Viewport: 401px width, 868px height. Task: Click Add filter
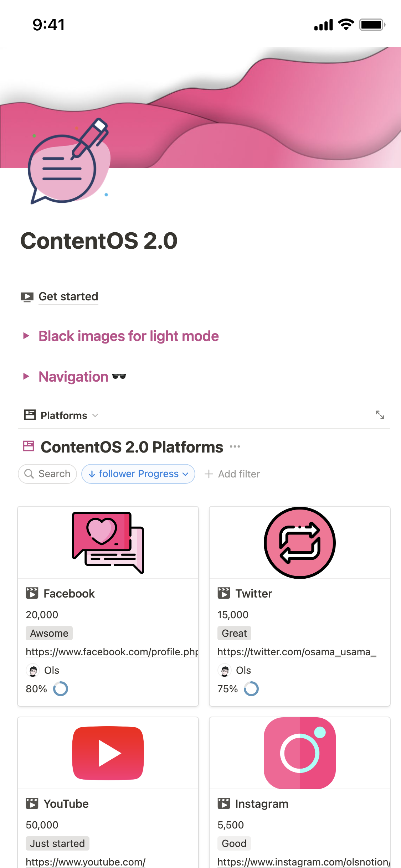(x=232, y=474)
